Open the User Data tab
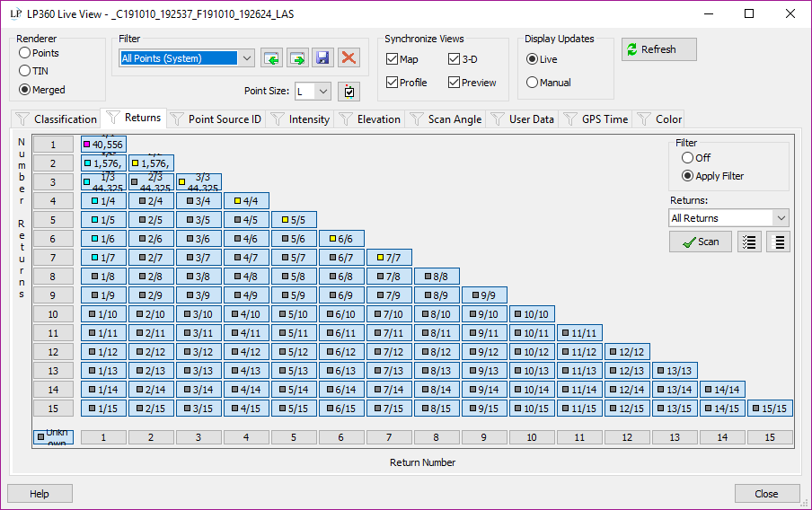 point(523,119)
